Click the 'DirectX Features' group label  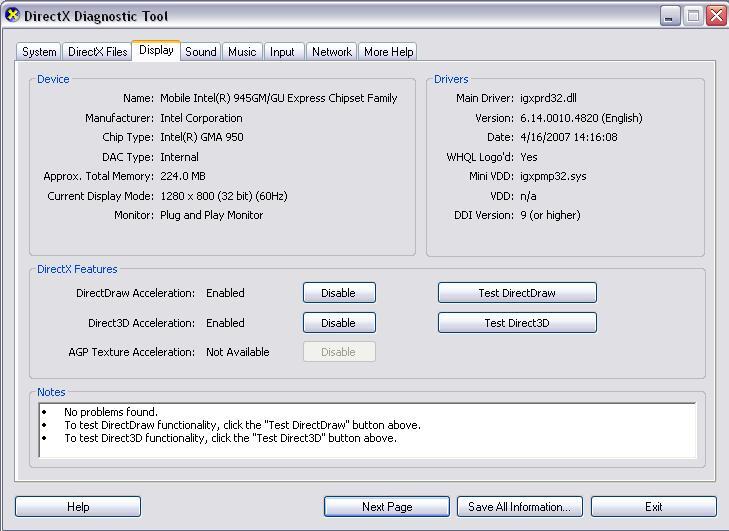coord(77,269)
